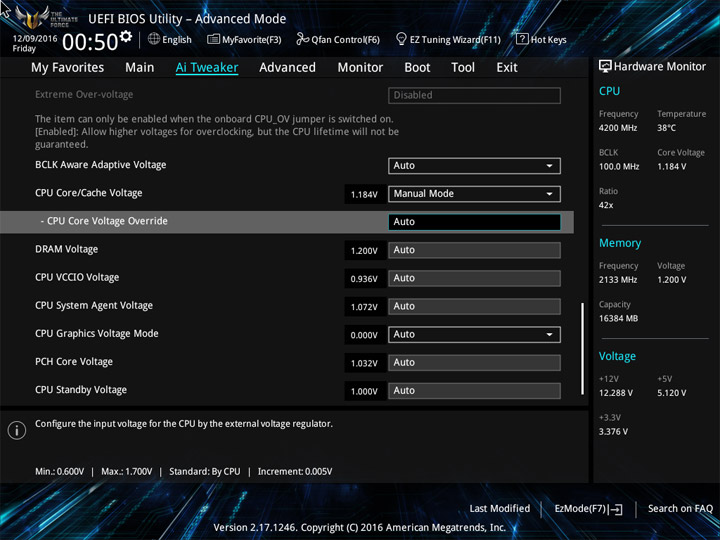Select the DRAM Voltage label
Image resolution: width=720 pixels, height=540 pixels.
[67, 249]
